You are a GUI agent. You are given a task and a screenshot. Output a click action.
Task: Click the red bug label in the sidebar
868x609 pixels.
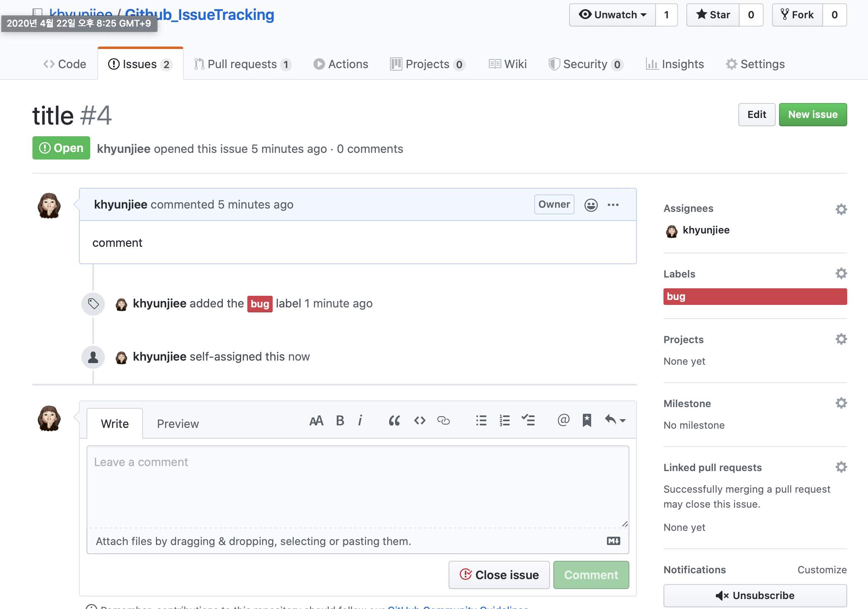point(755,297)
